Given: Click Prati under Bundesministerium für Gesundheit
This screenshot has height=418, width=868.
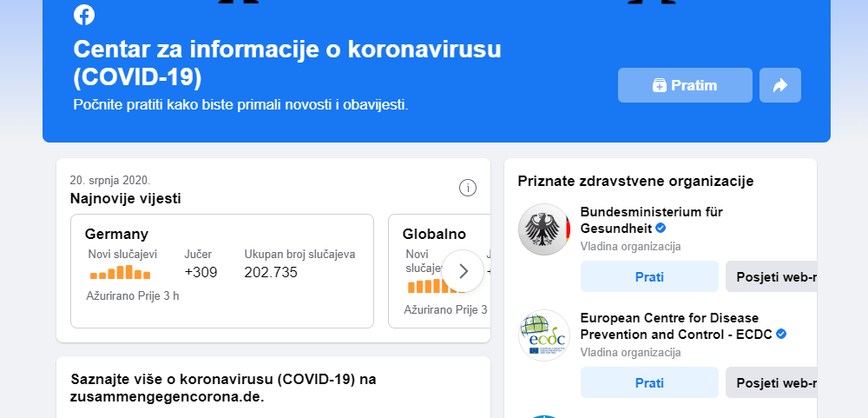Looking at the screenshot, I should point(649,276).
